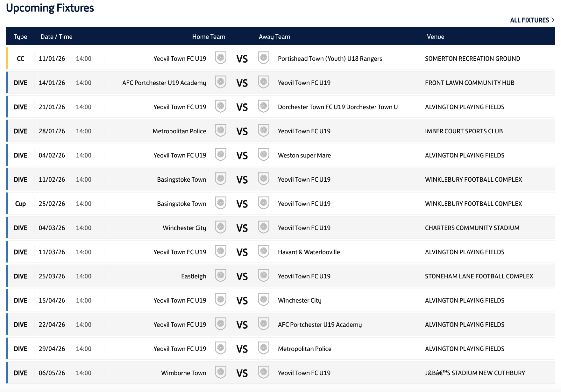Click Dorchester Town away team crest
Screen dimensions: 561x392
pos(263,106)
